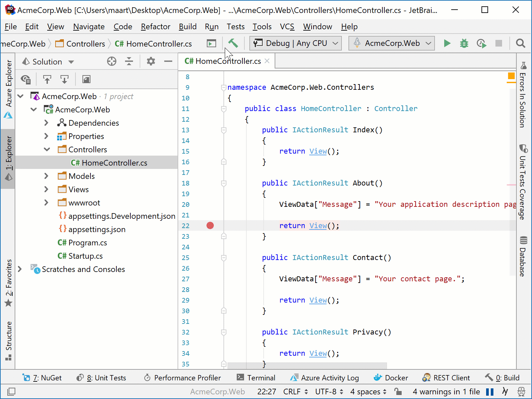Open the REST Client tool window

(446, 378)
